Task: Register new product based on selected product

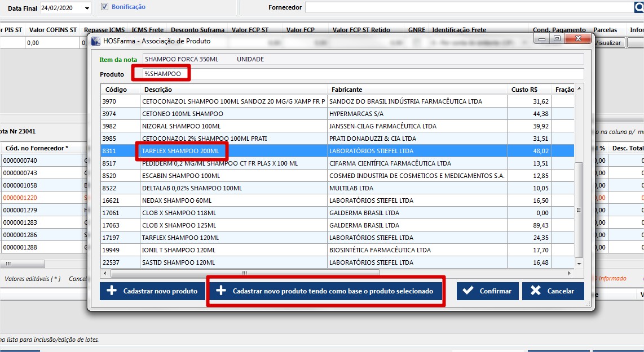Action: coord(326,291)
